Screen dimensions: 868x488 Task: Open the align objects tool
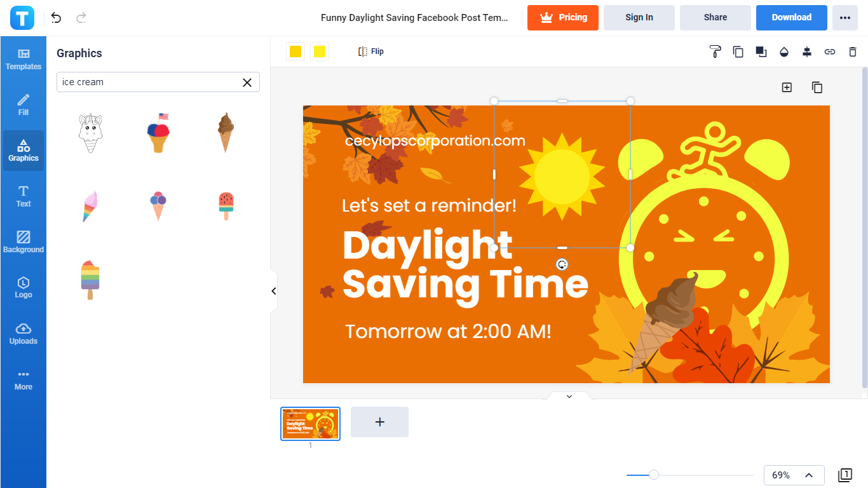807,51
